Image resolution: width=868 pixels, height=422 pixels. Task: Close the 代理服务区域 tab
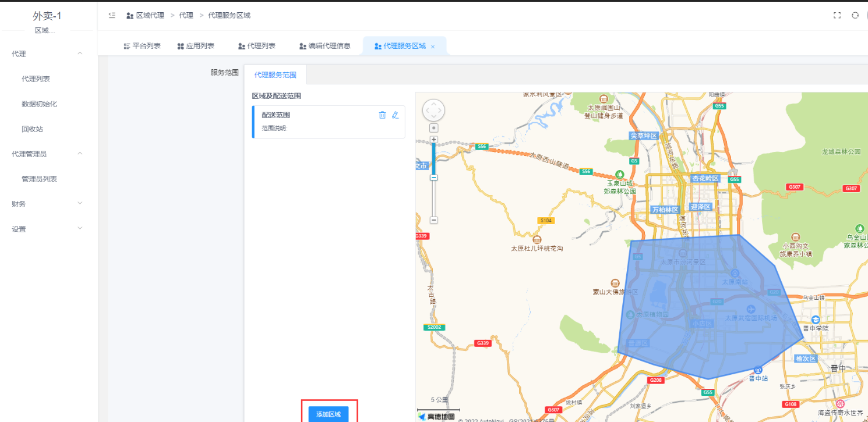tap(433, 47)
